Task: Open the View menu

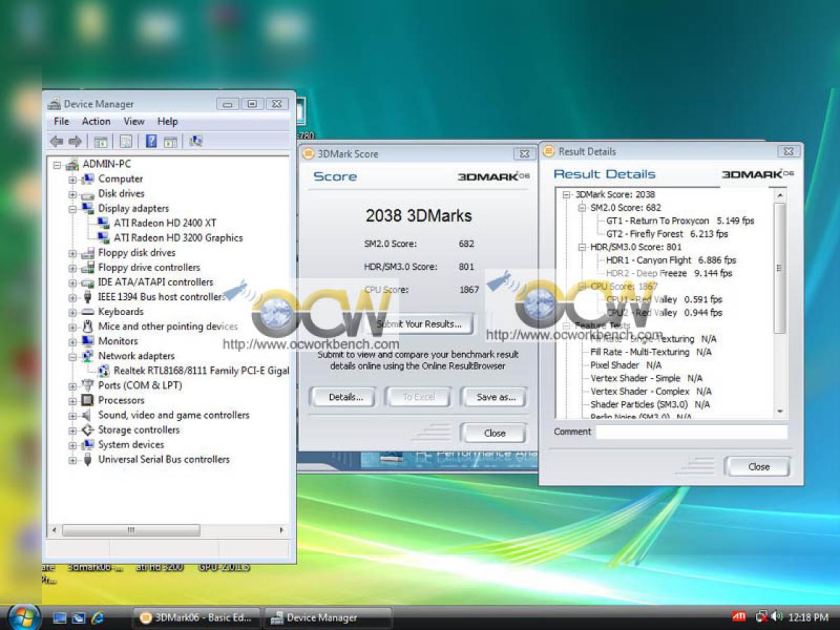Action: (x=134, y=121)
